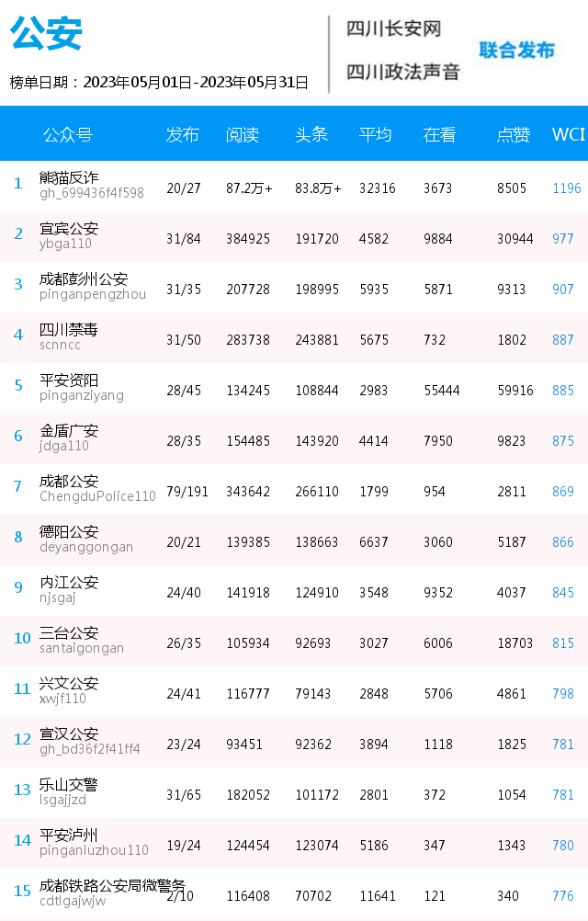588x921 pixels.
Task: Open 四川禁毒 in the ranking list
Action: click(69, 329)
